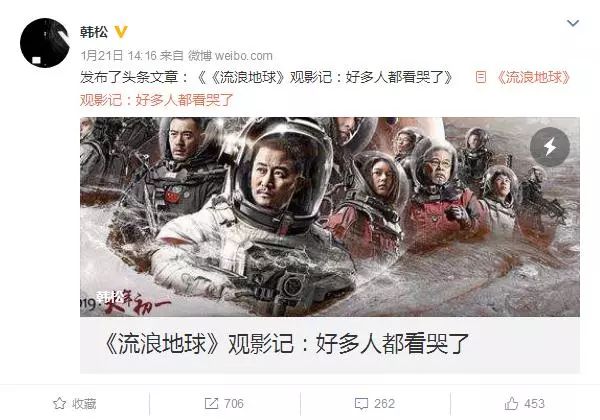Click the star 收藏 favorite icon
600x420 pixels.
click(59, 404)
